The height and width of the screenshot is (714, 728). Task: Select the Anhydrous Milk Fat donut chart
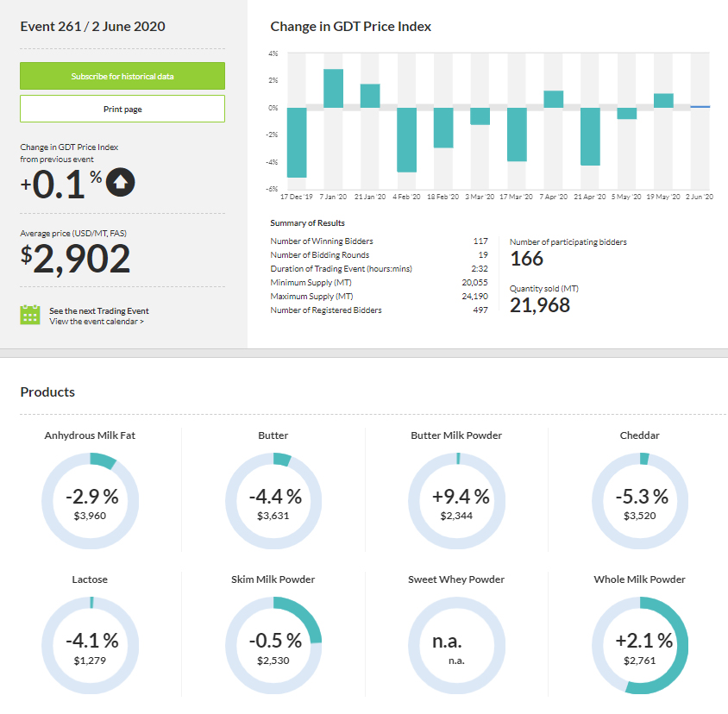(90, 500)
